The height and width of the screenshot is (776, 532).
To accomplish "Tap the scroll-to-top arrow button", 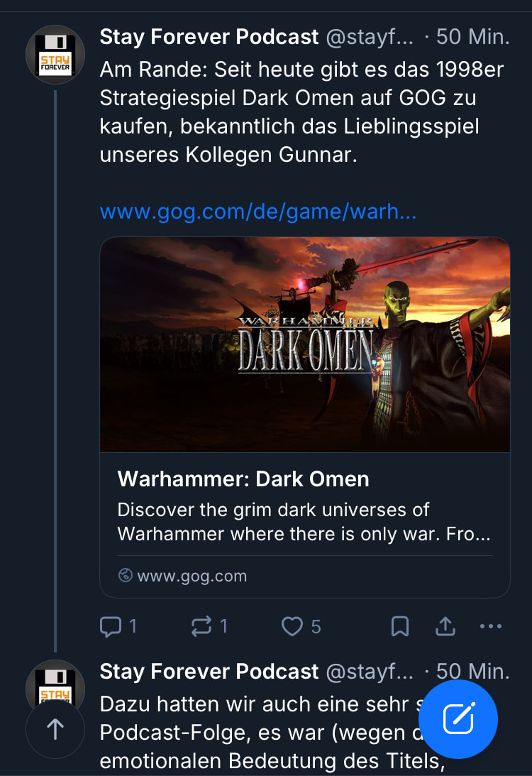I will 55,729.
